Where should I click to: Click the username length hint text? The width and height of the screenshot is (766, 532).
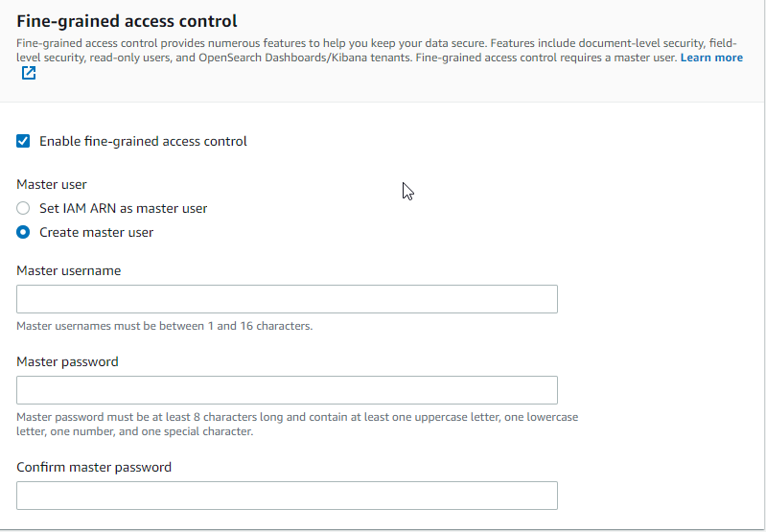(x=165, y=326)
